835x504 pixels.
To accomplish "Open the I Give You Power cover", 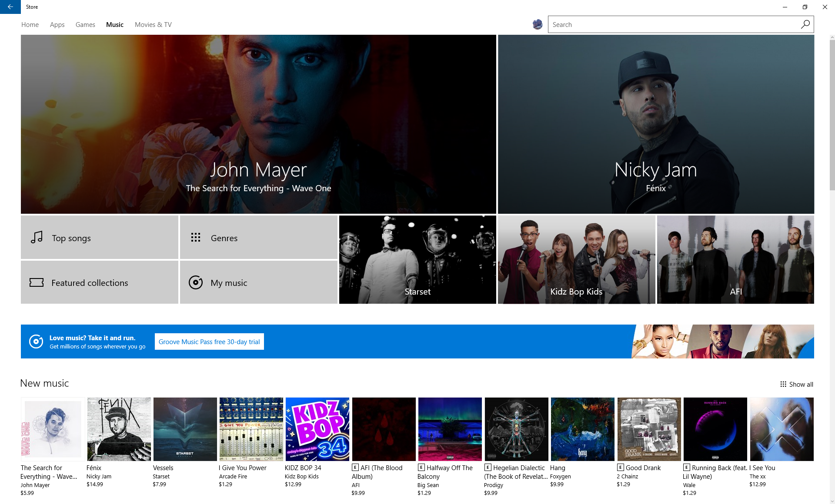I will pyautogui.click(x=251, y=429).
